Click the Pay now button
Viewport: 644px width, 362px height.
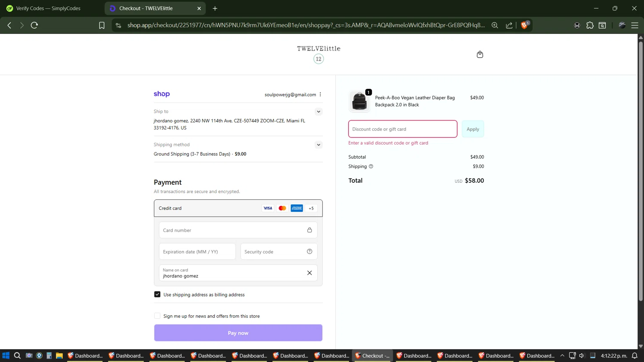238,333
